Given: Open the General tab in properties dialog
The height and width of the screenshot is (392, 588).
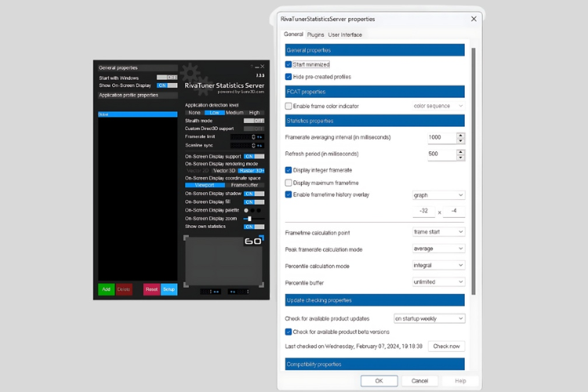Looking at the screenshot, I should click(x=293, y=34).
